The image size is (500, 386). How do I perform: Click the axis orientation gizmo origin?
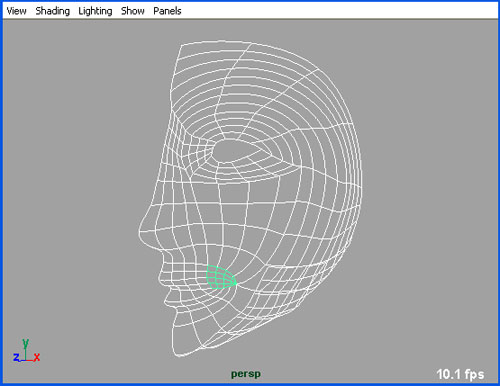click(26, 360)
